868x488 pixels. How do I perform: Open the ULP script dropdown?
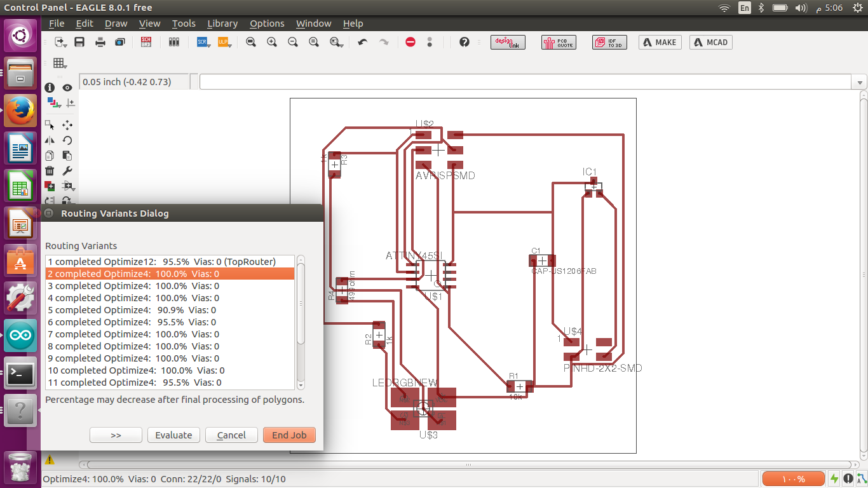click(x=224, y=42)
